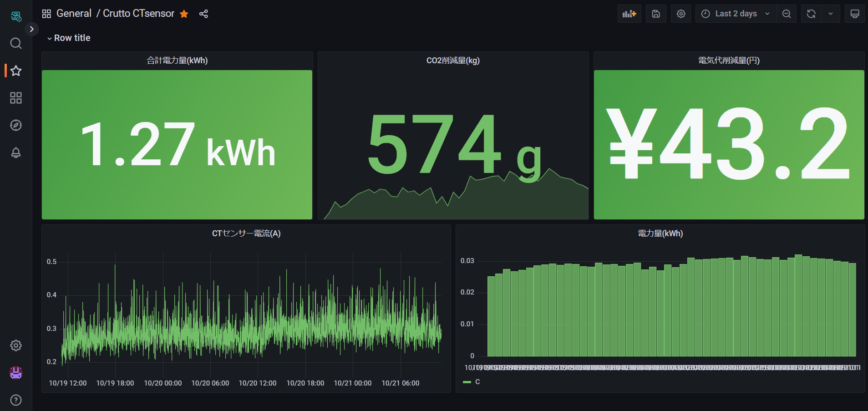868x411 pixels.
Task: Refresh the dashboard
Action: pos(811,14)
